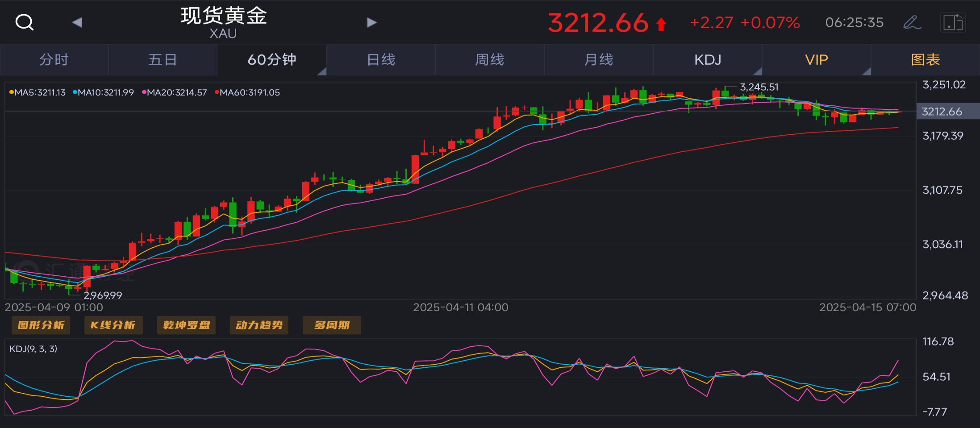Toggle the MA60 indicator legend
The height and width of the screenshot is (428, 980).
[247, 92]
